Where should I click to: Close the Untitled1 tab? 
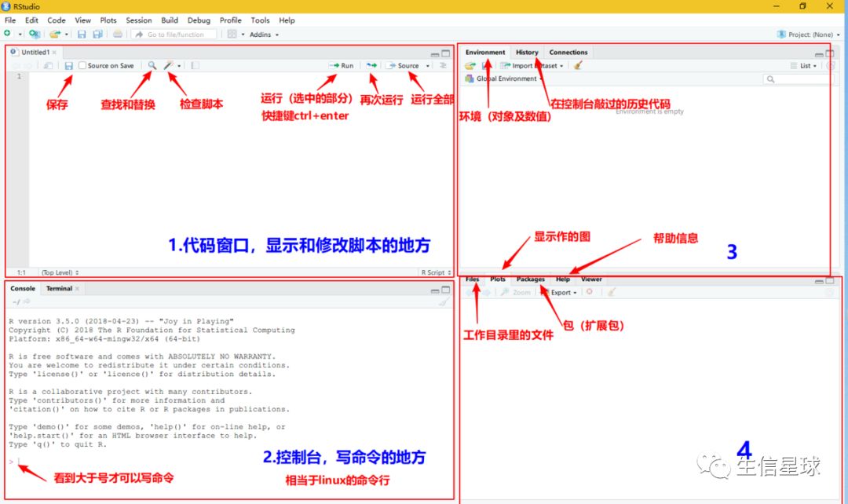[54, 53]
